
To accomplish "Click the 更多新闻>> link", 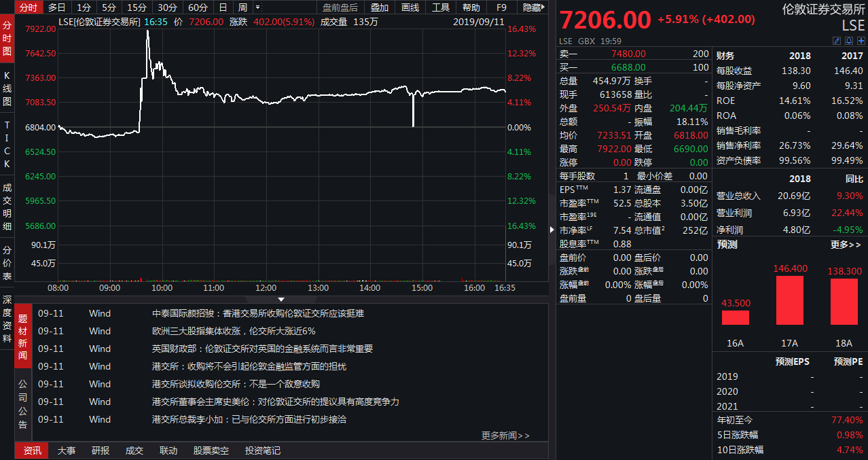I will [x=505, y=436].
